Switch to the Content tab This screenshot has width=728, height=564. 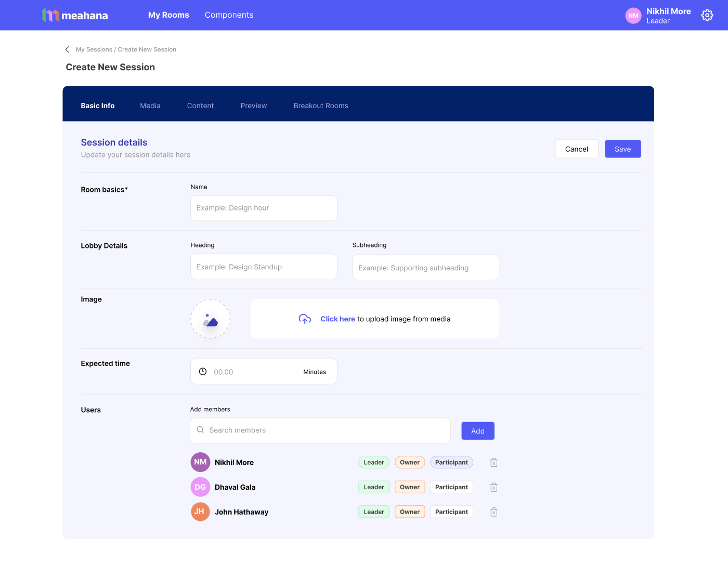(x=200, y=106)
